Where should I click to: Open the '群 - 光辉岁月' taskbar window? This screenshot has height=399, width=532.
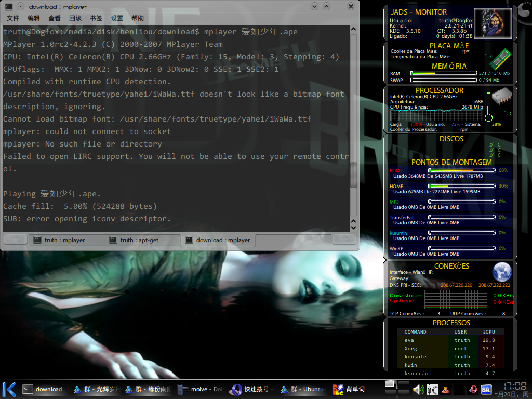point(97,389)
